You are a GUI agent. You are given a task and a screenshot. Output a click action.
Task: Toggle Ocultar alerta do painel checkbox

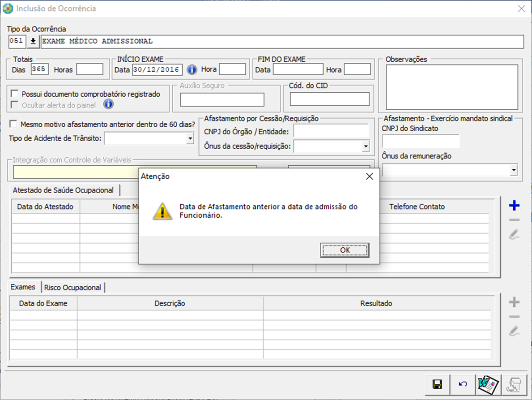pos(15,104)
